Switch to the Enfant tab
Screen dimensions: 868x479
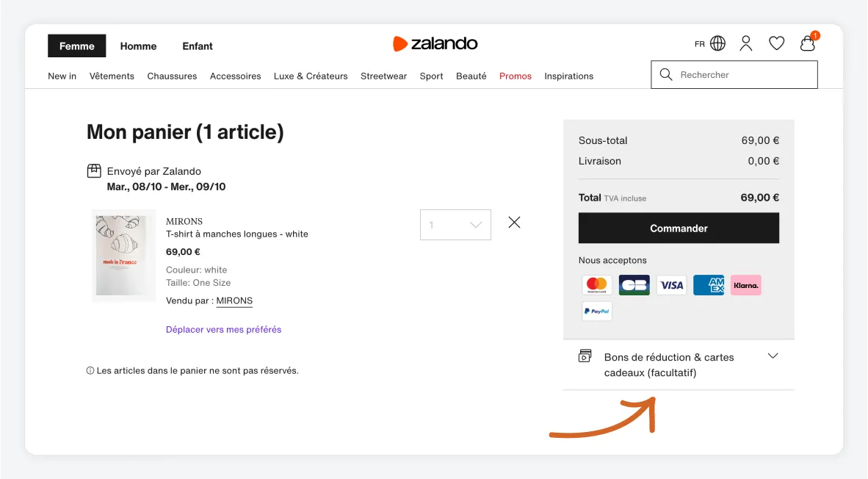tap(198, 46)
